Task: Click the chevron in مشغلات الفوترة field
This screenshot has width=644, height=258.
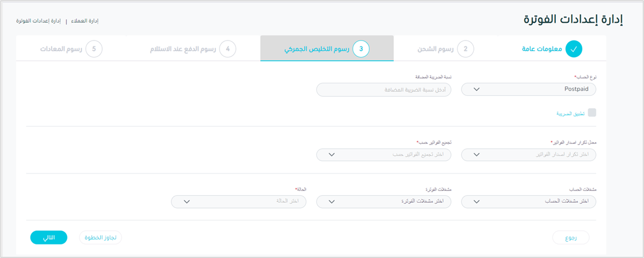Action: click(332, 202)
